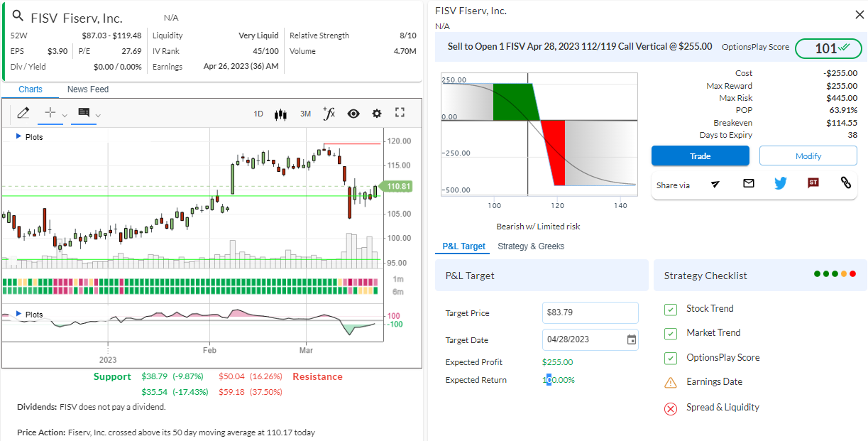Click the POP 63.91% value
The width and height of the screenshot is (868, 441).
pos(843,110)
